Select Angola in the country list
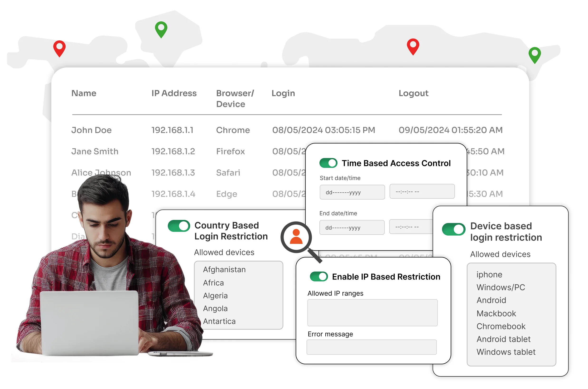The width and height of the screenshot is (588, 389). click(215, 308)
